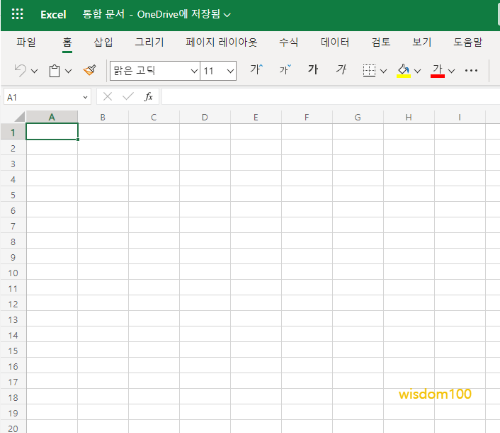
Task: Click the Undo arrow icon
Action: pyautogui.click(x=20, y=71)
